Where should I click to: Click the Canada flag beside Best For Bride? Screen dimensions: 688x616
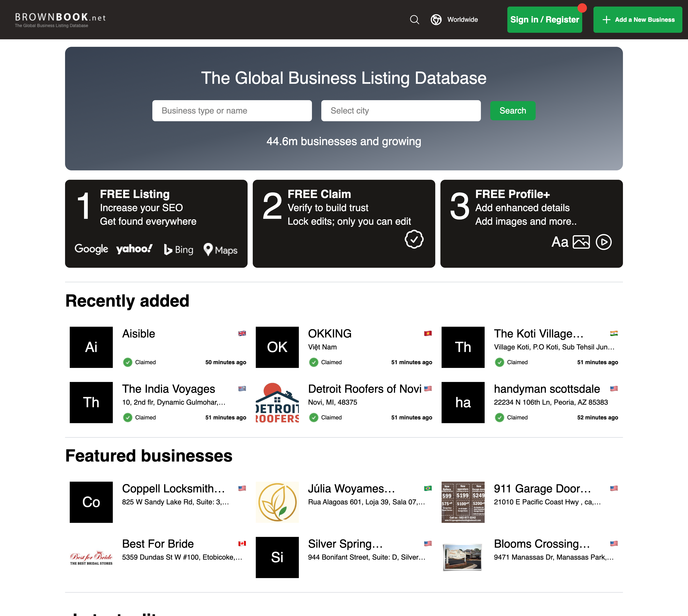(x=242, y=544)
